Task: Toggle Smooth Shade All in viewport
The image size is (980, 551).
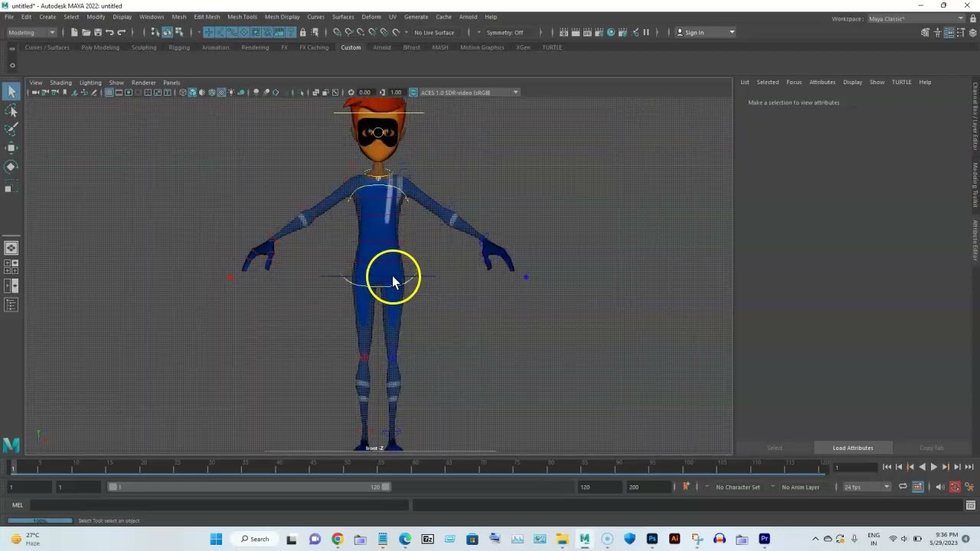Action: [192, 93]
